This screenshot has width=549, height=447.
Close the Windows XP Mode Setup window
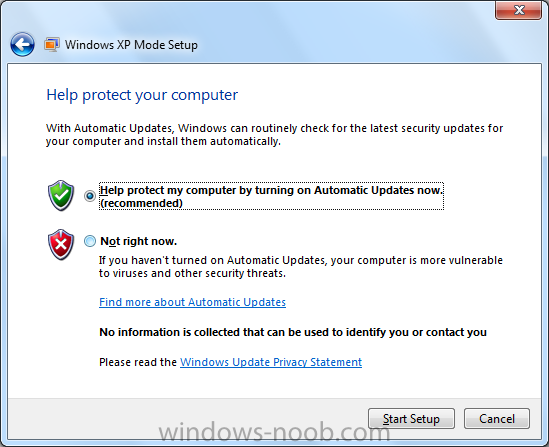519,10
